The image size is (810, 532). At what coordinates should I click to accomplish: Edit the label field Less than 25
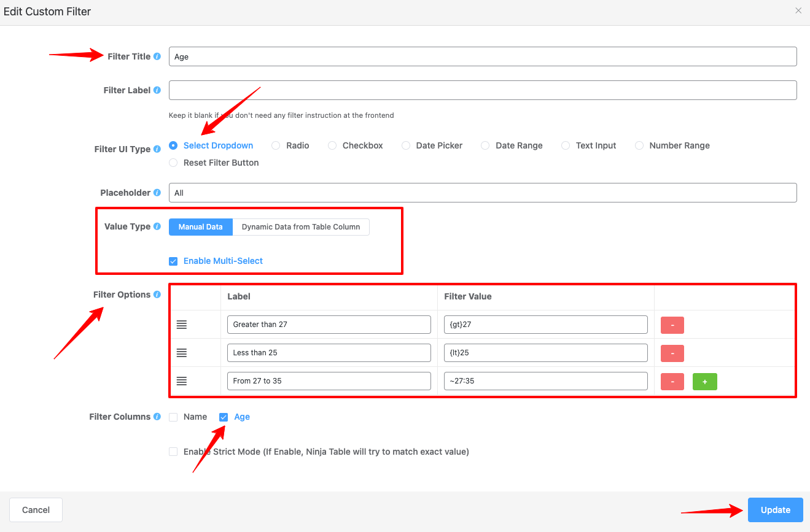tap(329, 353)
